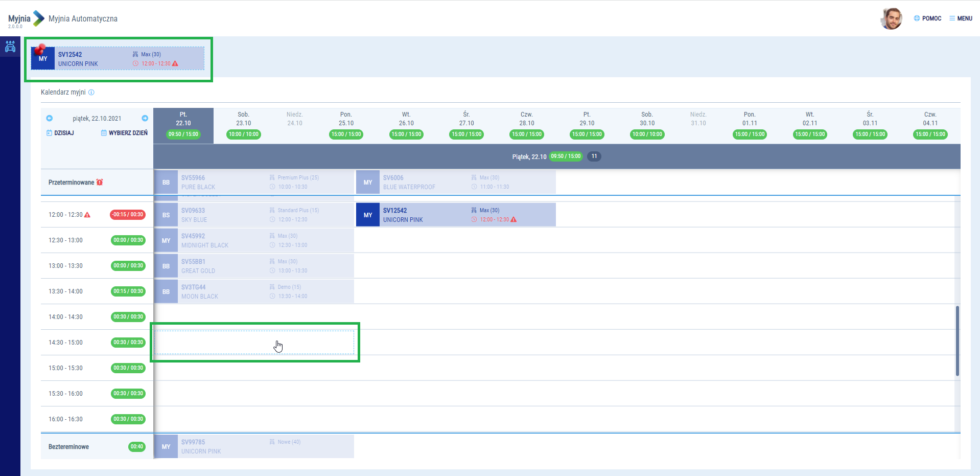
Task: Open the MENU hamburger
Action: tap(961, 18)
